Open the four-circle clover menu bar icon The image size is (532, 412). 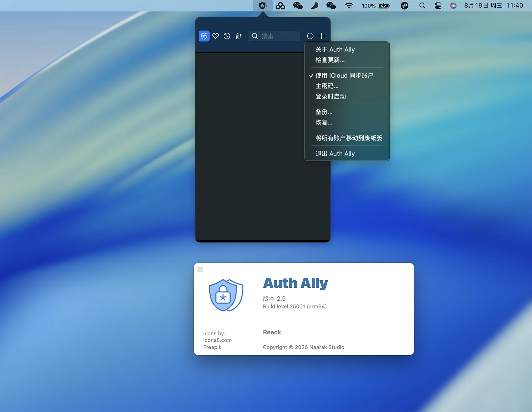tap(280, 6)
